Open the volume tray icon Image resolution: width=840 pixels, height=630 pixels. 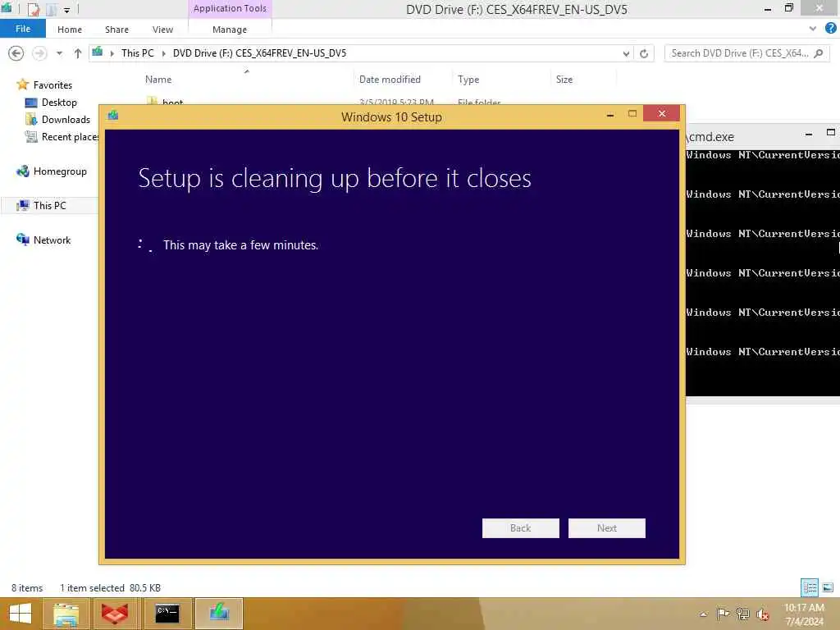tap(763, 614)
